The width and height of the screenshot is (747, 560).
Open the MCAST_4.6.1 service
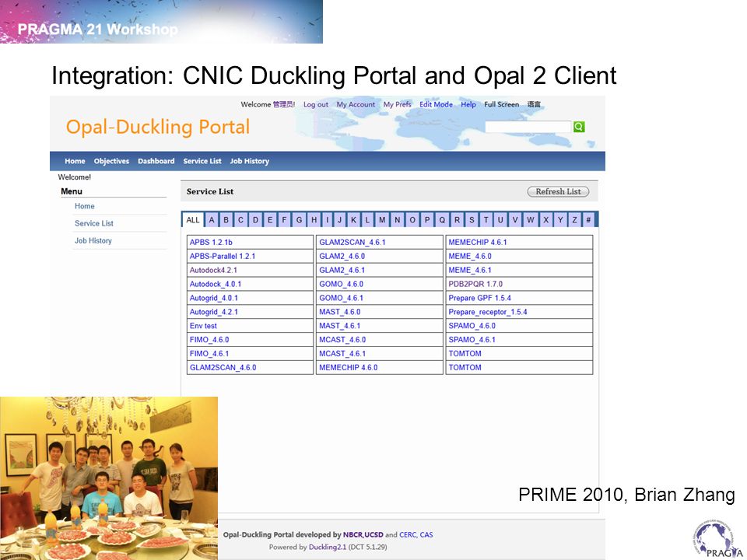click(x=342, y=353)
